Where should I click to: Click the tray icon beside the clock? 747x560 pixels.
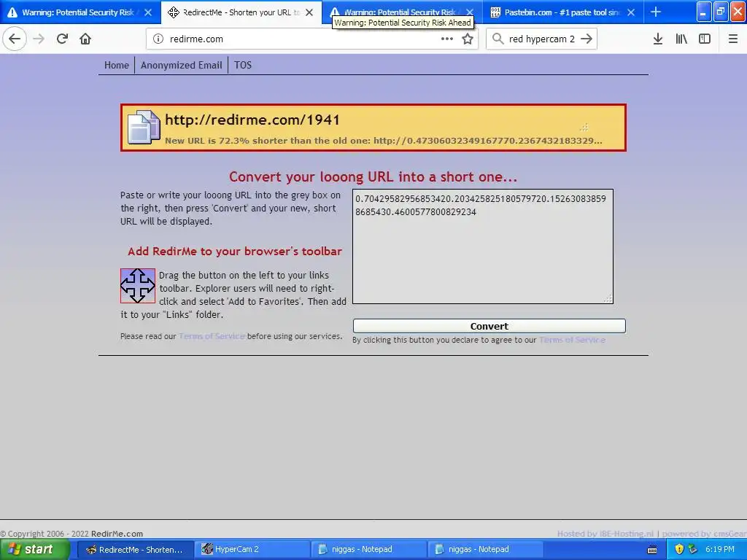692,549
